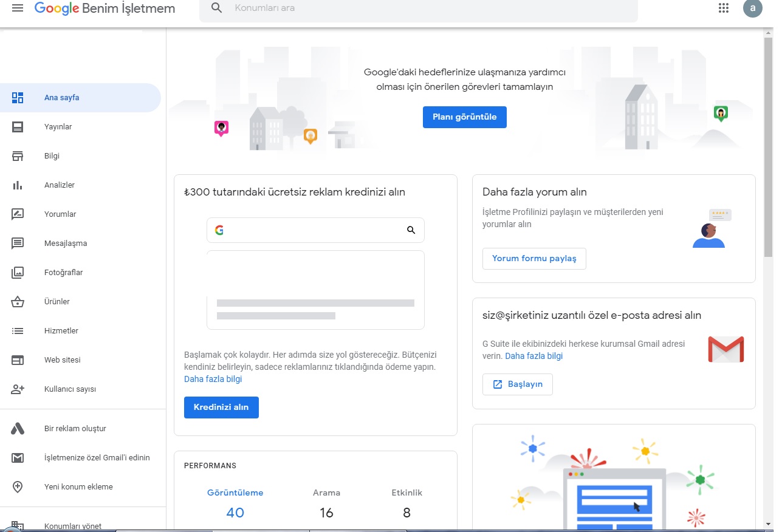The width and height of the screenshot is (782, 532).
Task: Click the Yorumlar review icon
Action: point(18,214)
